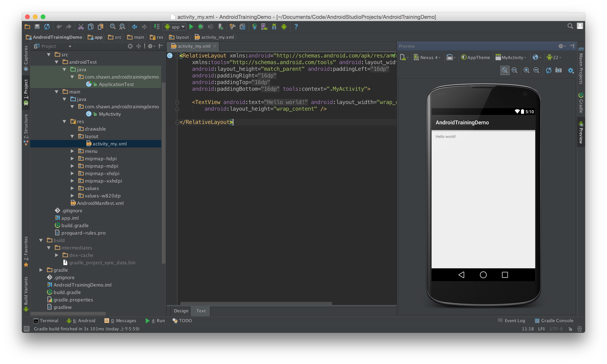Click Zoom Out icon in Preview
The width and height of the screenshot is (607, 364).
pyautogui.click(x=536, y=70)
